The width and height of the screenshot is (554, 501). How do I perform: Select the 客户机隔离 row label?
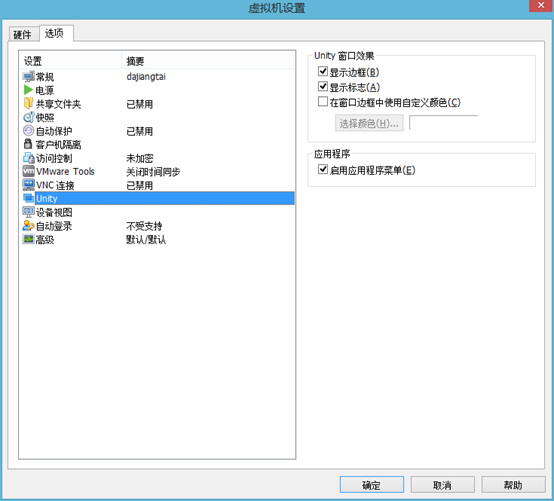58,145
